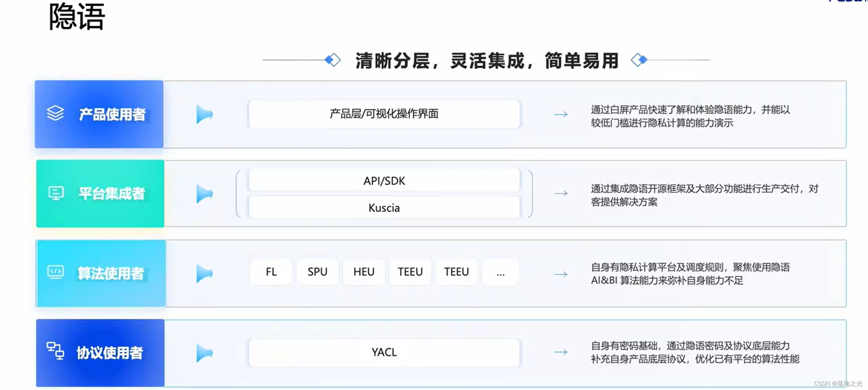Click the text 自身有隐私计算平台及调度规则
This screenshot has width=868, height=390.
657,267
